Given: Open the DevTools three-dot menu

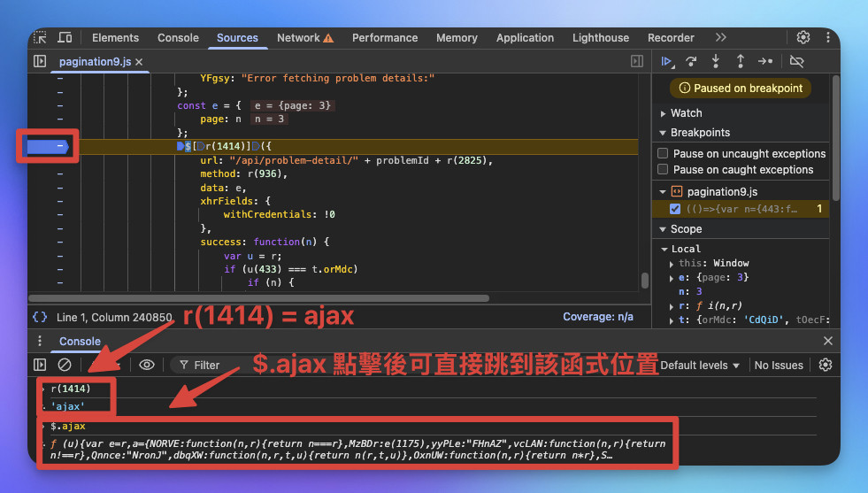Looking at the screenshot, I should 827,37.
